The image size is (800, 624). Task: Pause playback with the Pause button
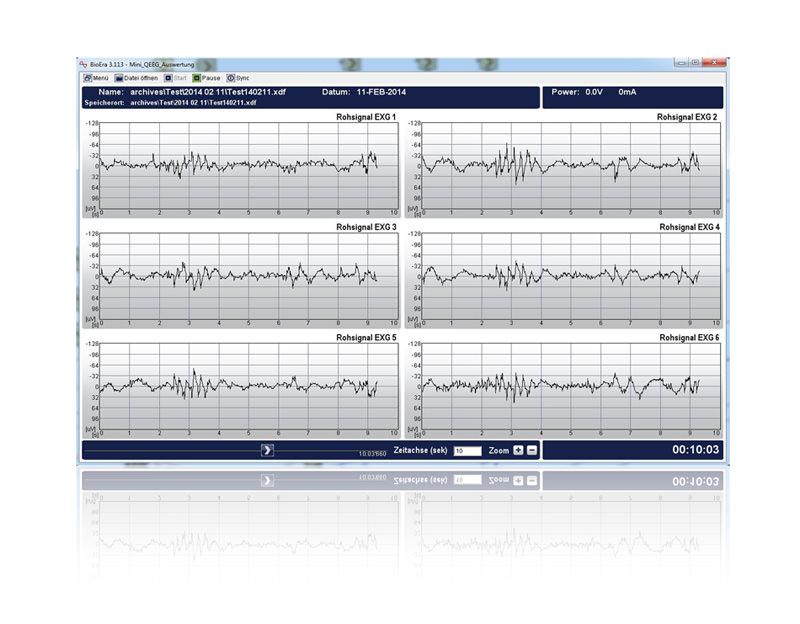(206, 78)
